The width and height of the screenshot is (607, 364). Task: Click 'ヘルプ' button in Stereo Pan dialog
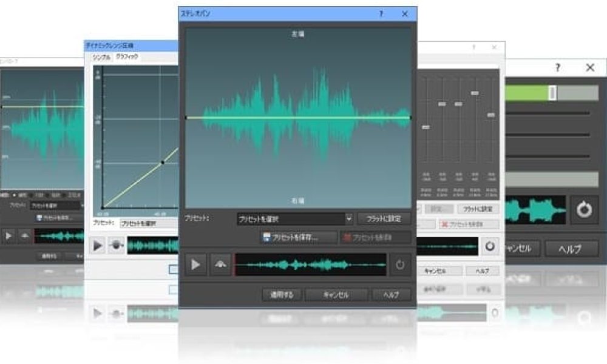click(391, 295)
